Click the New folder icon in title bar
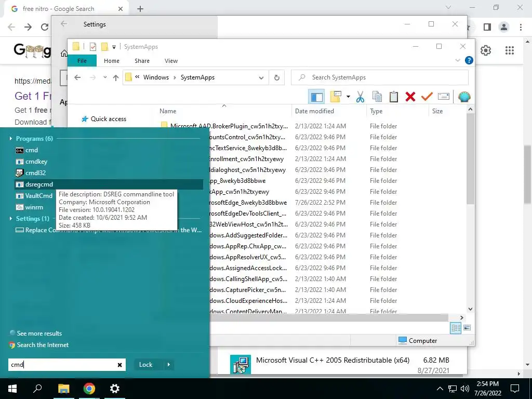Screen dimensions: 532x399 pos(105,47)
